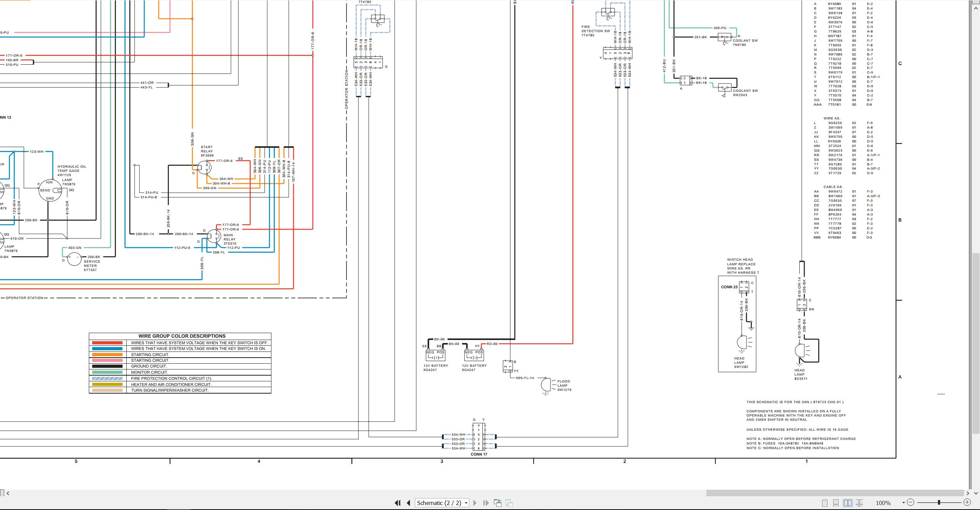980x510 pixels.
Task: Click the GROUND CIRCUIT legend text
Action: (x=149, y=366)
